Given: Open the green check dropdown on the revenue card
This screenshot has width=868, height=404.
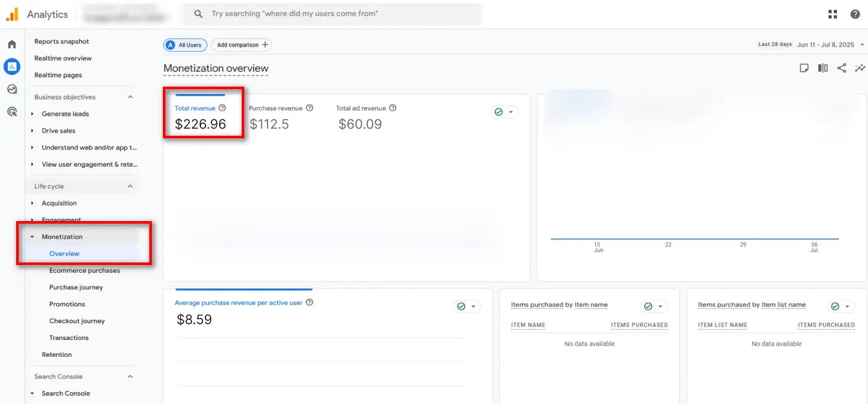Looking at the screenshot, I should [504, 112].
